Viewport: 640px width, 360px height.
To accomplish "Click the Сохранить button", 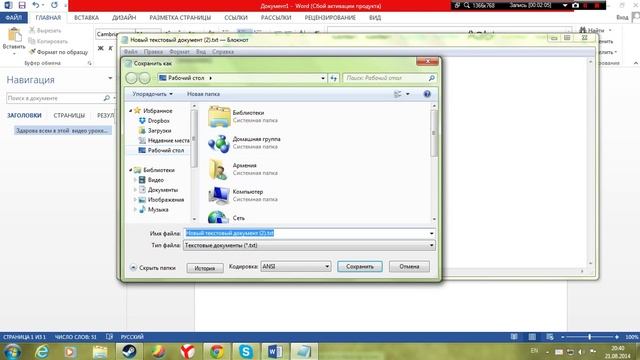I will (x=360, y=267).
